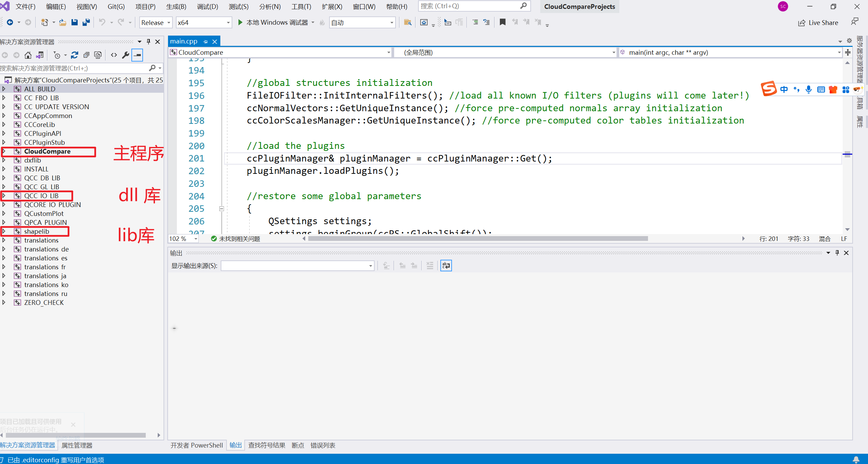Click the search box 搜索 (Ctrl+Q)

click(474, 6)
